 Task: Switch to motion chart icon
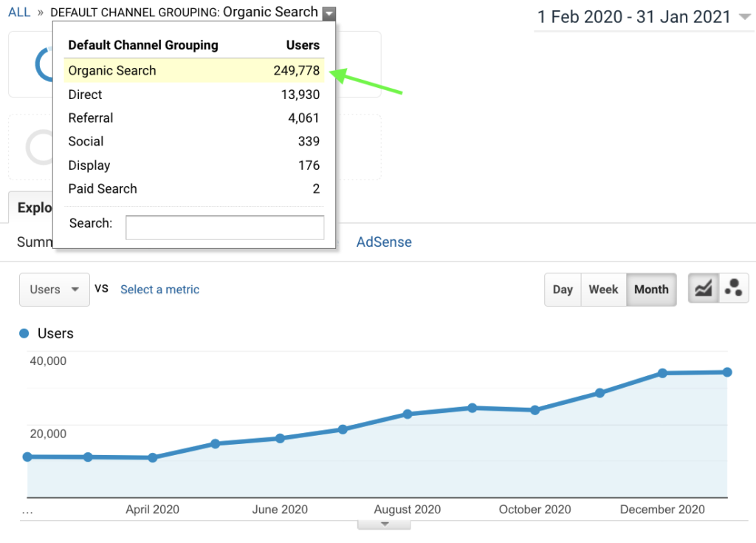[733, 289]
